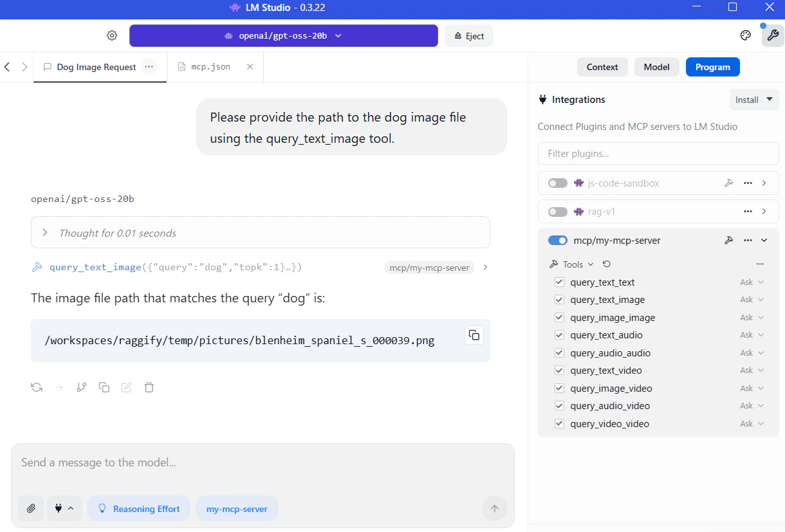Refresh the Tools list
The height and width of the screenshot is (532, 785).
tap(606, 264)
